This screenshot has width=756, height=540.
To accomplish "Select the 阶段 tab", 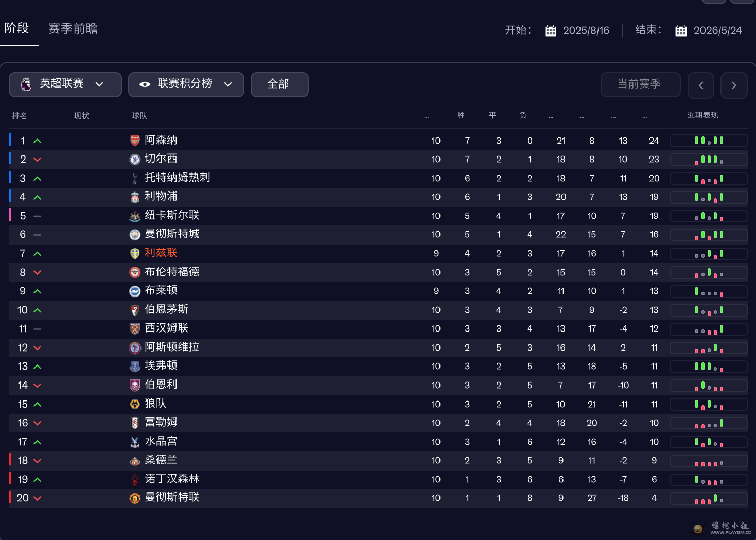I will pos(16,28).
